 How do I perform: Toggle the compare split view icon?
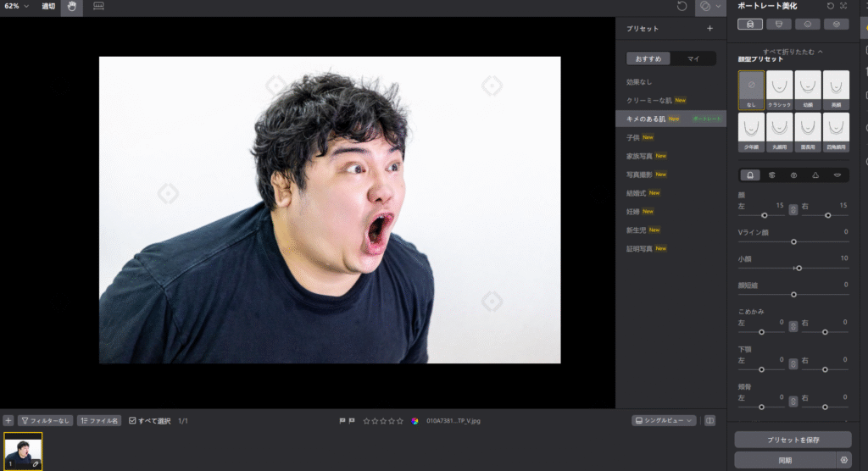point(709,420)
